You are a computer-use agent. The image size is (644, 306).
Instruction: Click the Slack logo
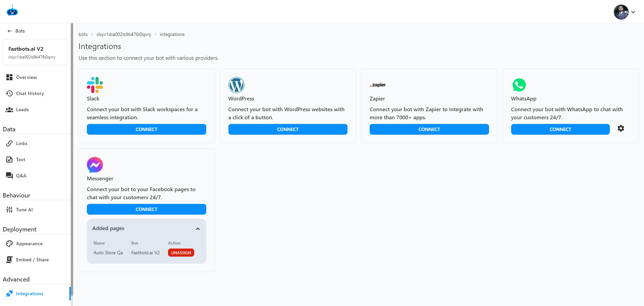point(95,85)
